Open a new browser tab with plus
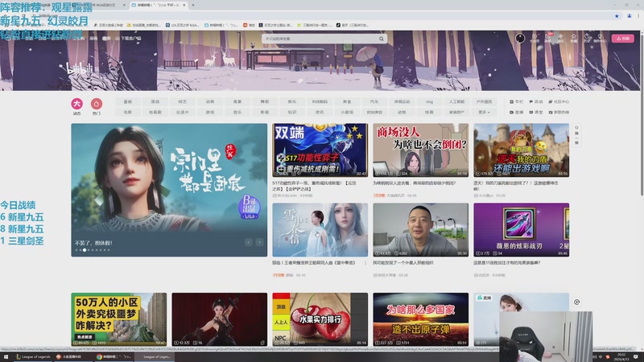Viewport: 644px width, 362px height. (193, 5)
